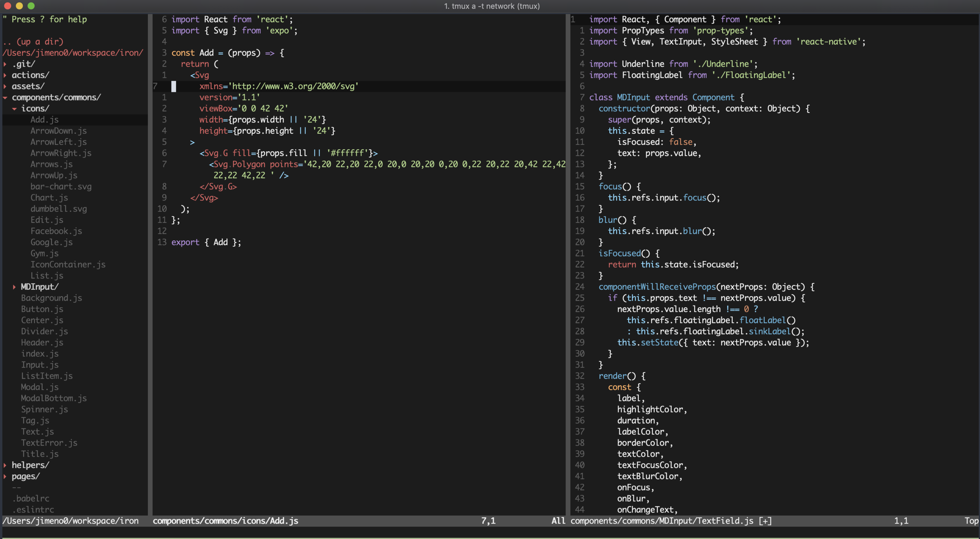
Task: Click the render() method line in TextField.js
Action: 621,376
